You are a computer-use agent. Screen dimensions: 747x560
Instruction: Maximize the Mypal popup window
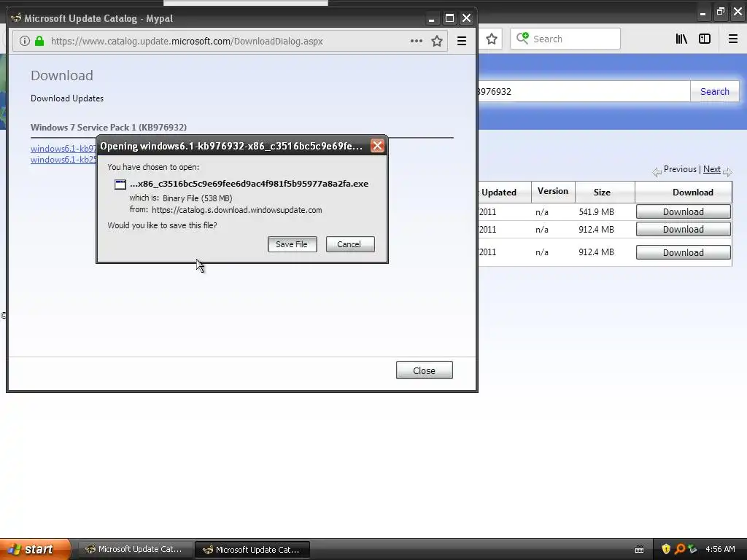point(449,18)
